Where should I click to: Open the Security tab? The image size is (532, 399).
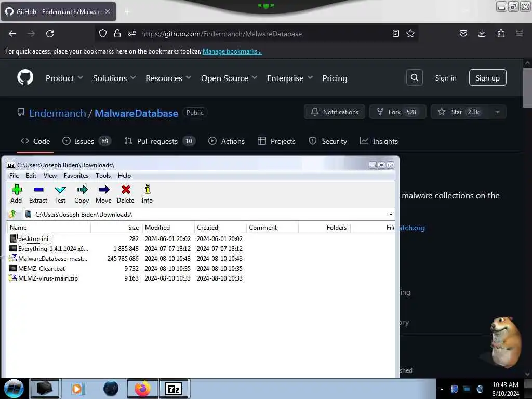[328, 141]
